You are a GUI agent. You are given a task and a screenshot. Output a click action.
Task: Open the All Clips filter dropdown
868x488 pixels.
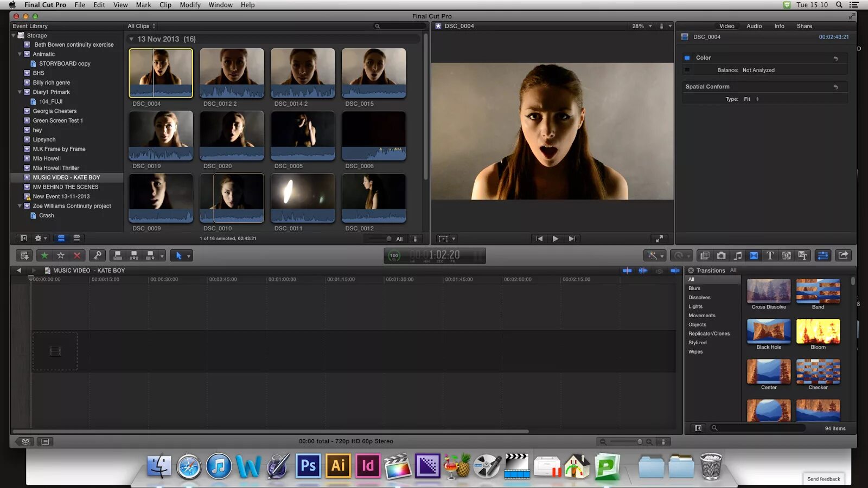141,26
